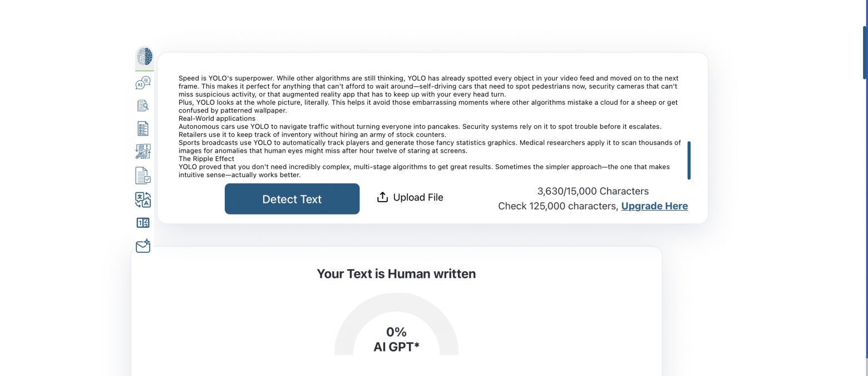This screenshot has width=868, height=376.
Task: Open the document with checkmark tool
Action: [x=143, y=175]
